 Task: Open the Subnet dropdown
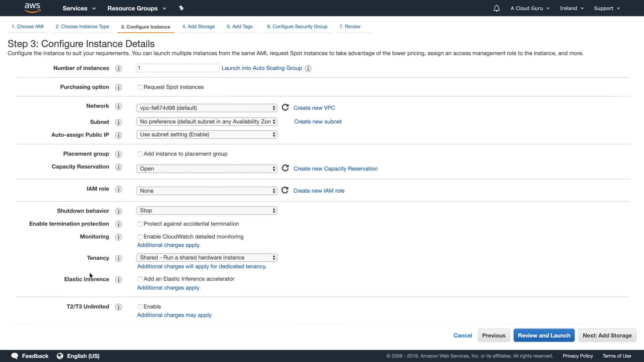pyautogui.click(x=207, y=122)
